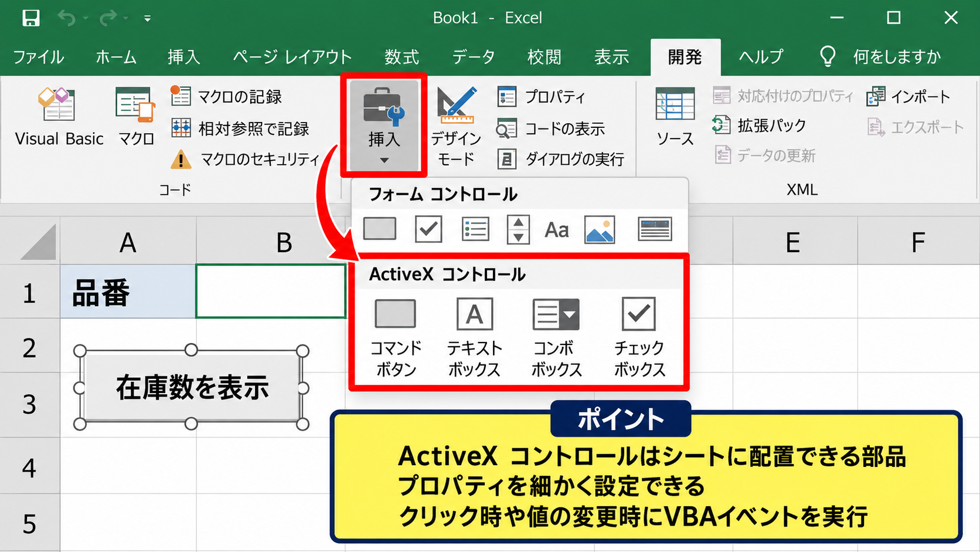
Task: Select row 4 header
Action: 29,467
